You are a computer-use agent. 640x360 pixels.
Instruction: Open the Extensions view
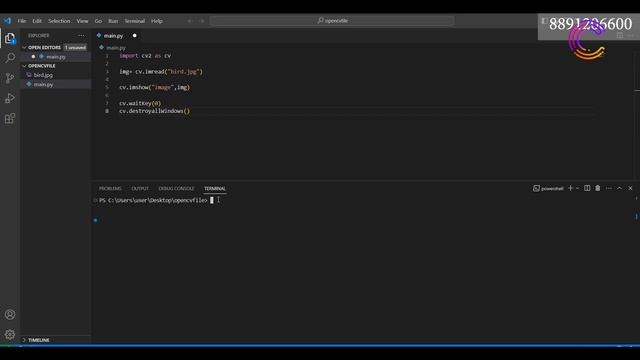tap(10, 118)
